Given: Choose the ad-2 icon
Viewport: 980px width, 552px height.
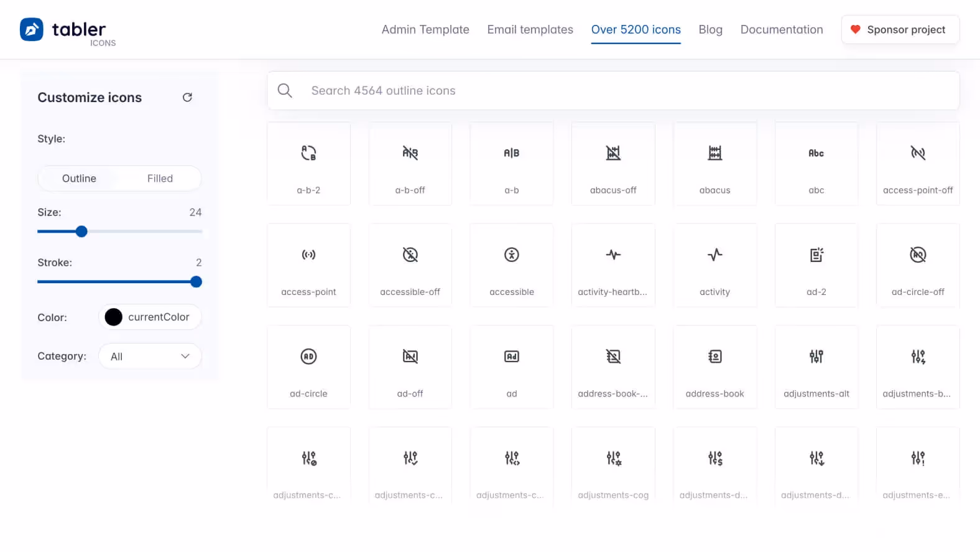Looking at the screenshot, I should pos(816,265).
